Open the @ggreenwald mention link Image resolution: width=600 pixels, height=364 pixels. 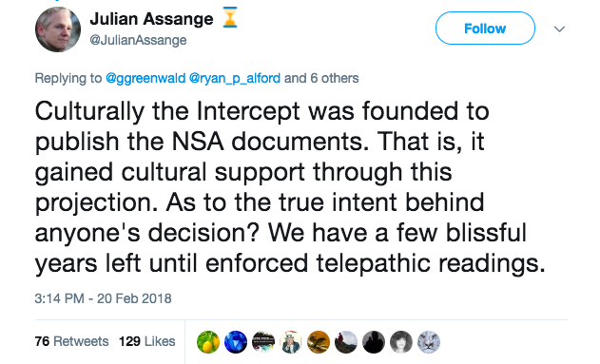tap(145, 78)
